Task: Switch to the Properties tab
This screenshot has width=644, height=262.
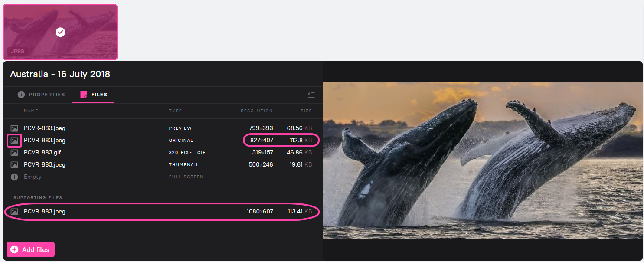Action: (46, 95)
